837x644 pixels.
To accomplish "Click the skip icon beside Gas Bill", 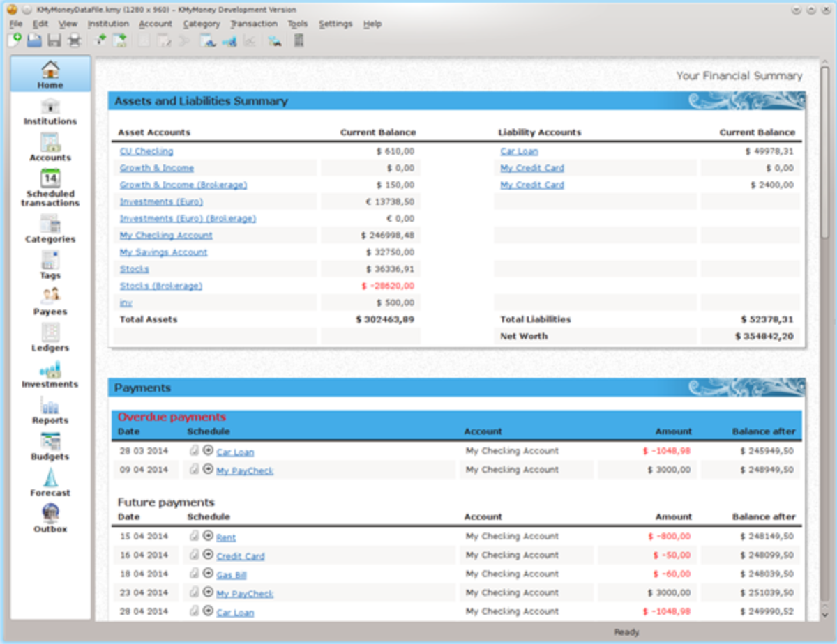I will pos(208,574).
